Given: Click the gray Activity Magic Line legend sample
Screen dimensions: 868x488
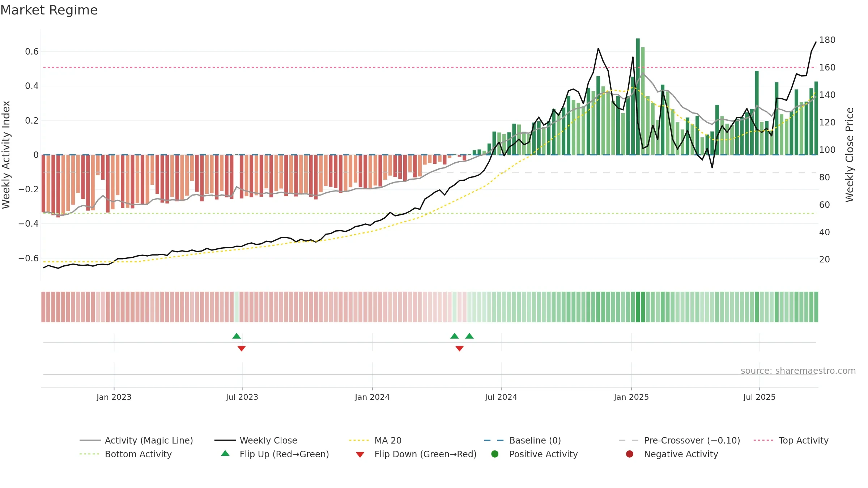Looking at the screenshot, I should pyautogui.click(x=90, y=440).
